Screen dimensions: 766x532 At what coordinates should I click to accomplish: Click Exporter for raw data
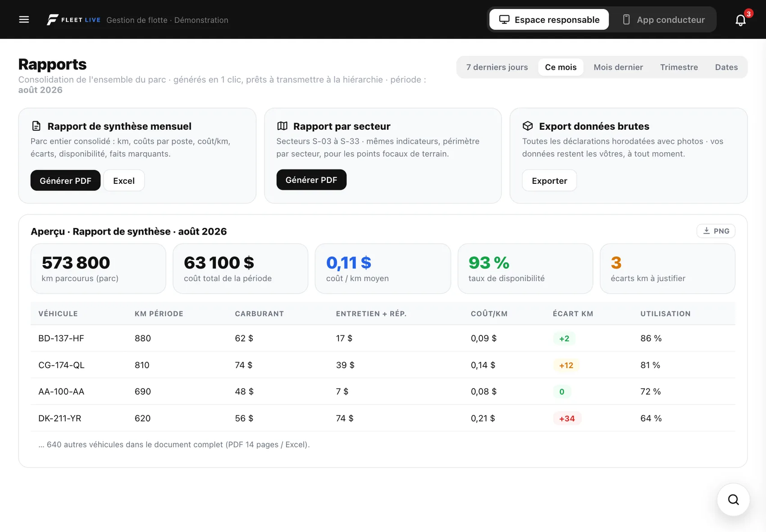click(549, 181)
